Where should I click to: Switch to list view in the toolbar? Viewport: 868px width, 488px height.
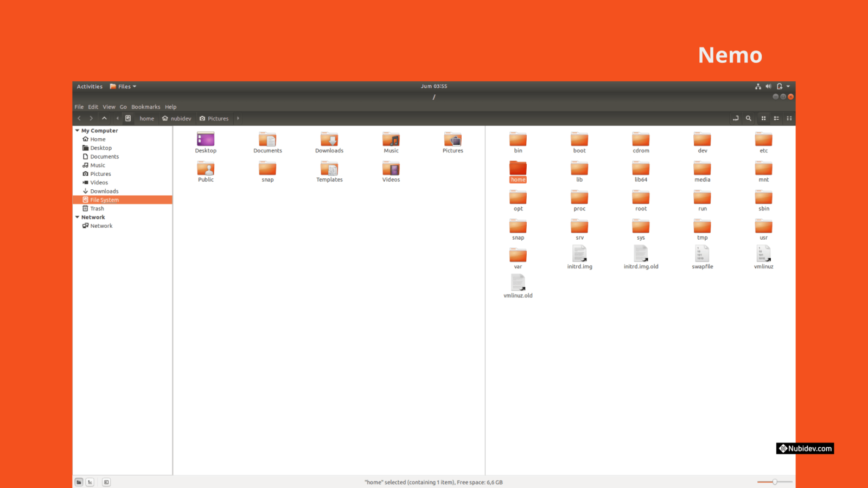(x=777, y=118)
